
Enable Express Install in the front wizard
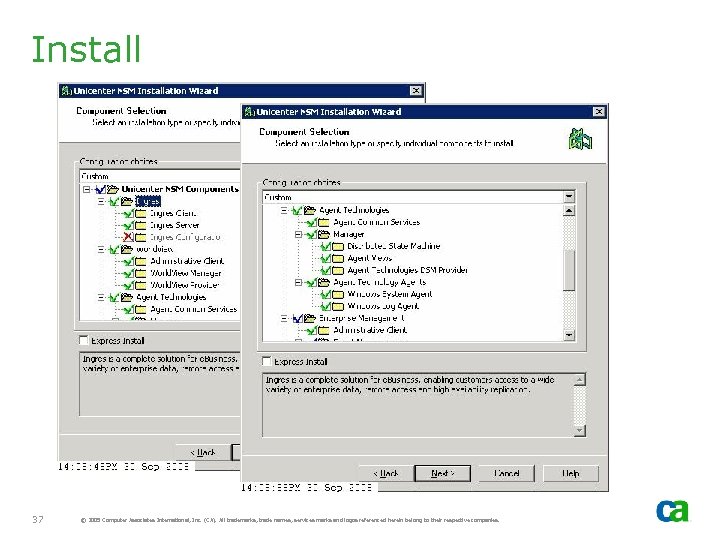(x=266, y=361)
